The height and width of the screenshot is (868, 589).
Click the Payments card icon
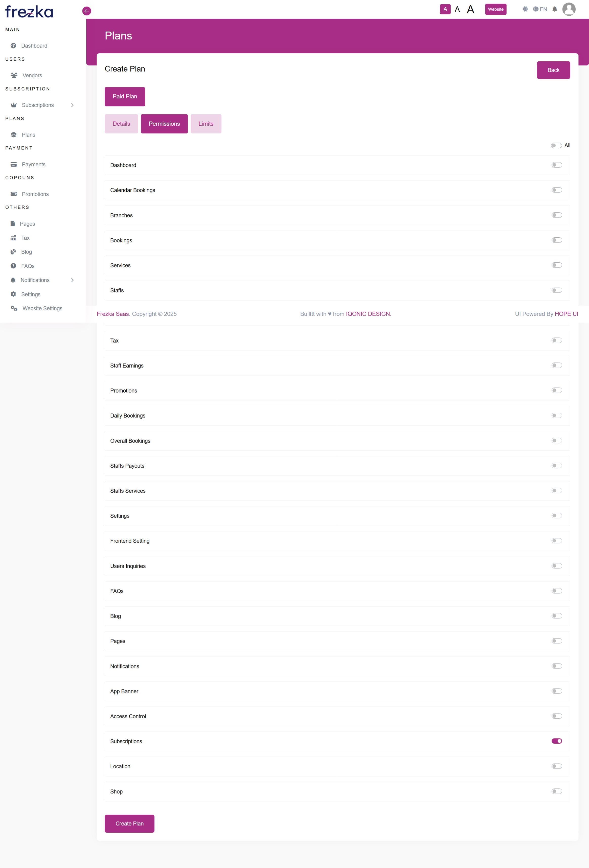[x=14, y=164]
